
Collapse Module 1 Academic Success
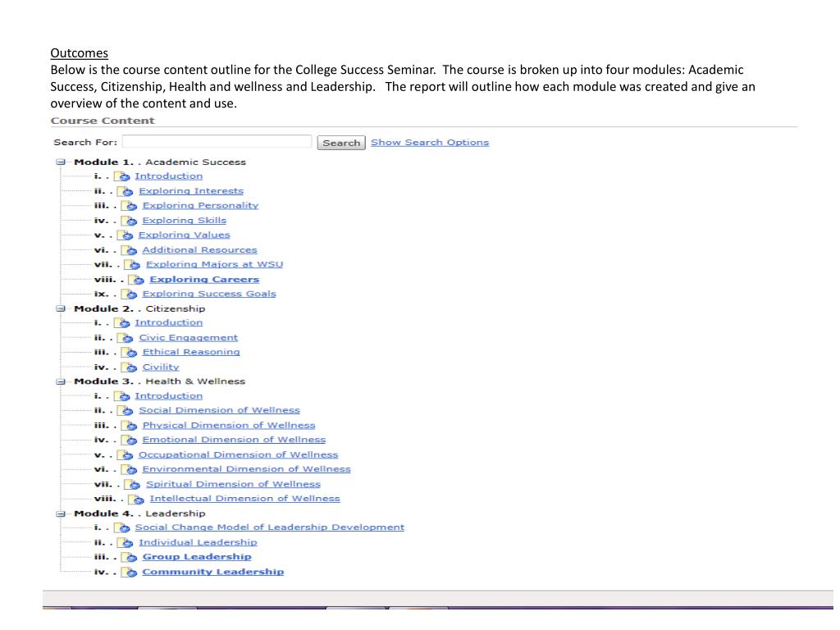click(61, 162)
